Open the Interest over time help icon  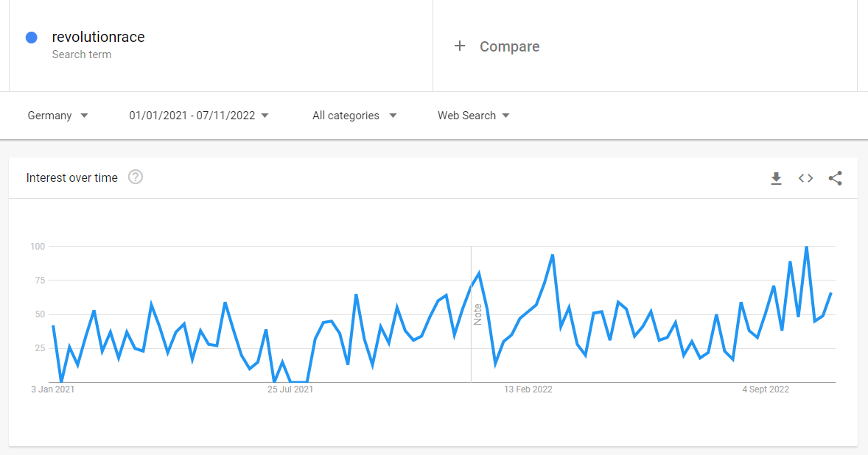(x=135, y=177)
